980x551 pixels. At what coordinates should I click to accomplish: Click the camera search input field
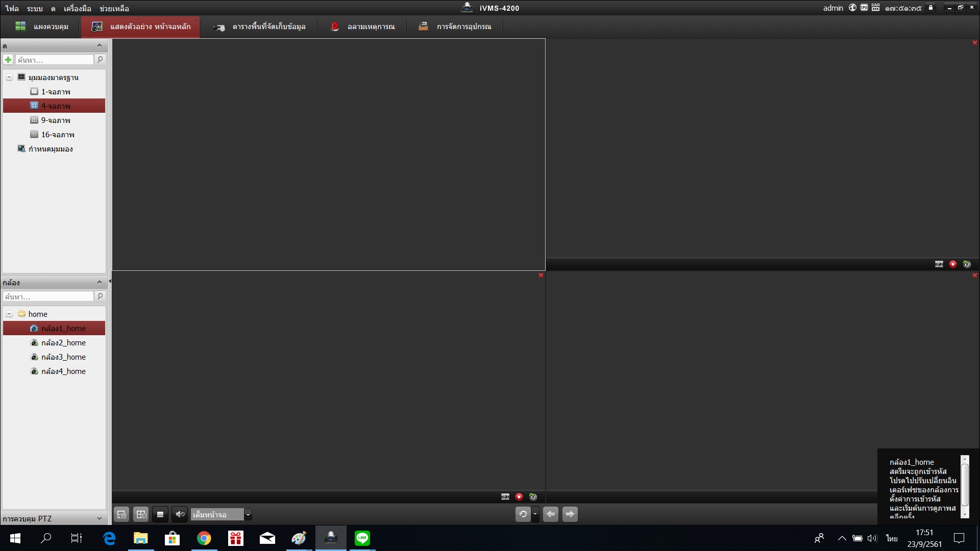click(x=49, y=296)
